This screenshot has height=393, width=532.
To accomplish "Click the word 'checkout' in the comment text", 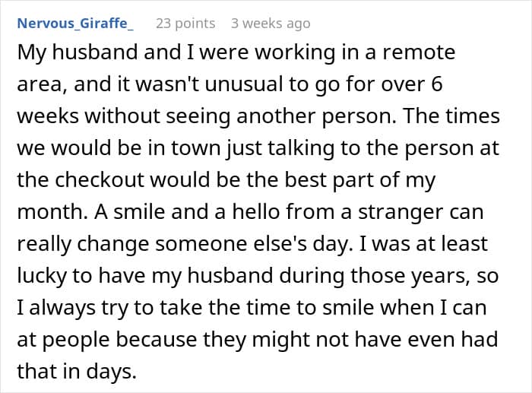I will [100, 180].
